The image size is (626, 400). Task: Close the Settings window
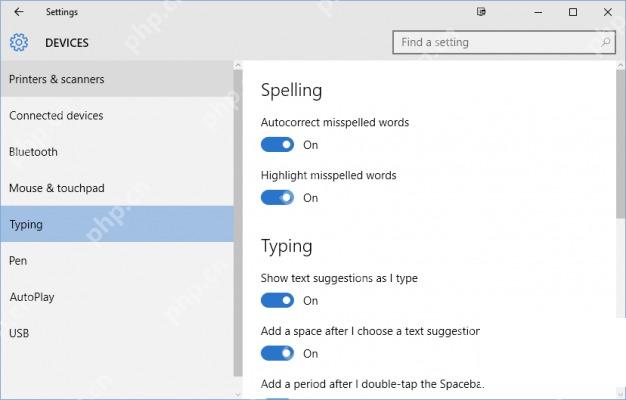point(608,12)
